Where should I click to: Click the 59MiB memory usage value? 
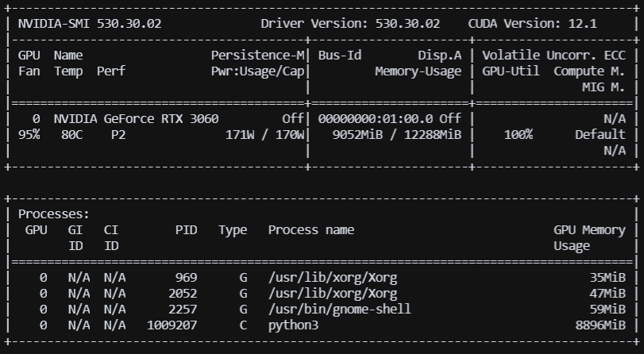click(607, 310)
